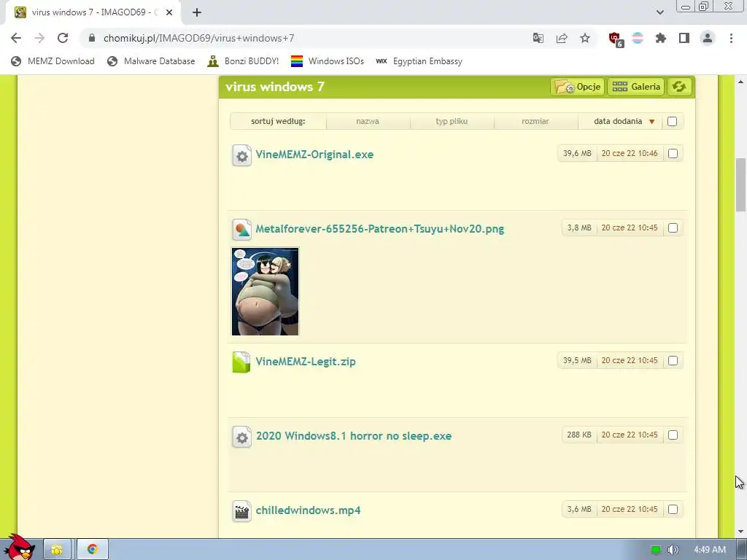
Task: Open a new browser tab
Action: [197, 12]
